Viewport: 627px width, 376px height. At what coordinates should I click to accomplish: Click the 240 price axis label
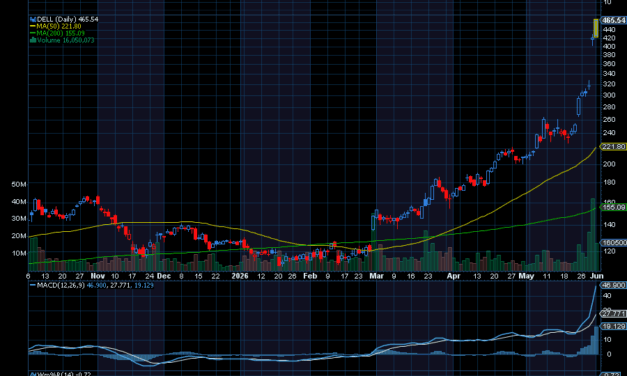pyautogui.click(x=609, y=133)
